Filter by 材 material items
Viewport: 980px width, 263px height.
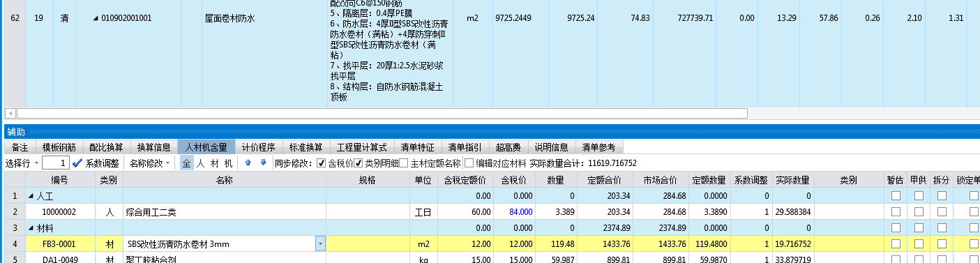(214, 163)
